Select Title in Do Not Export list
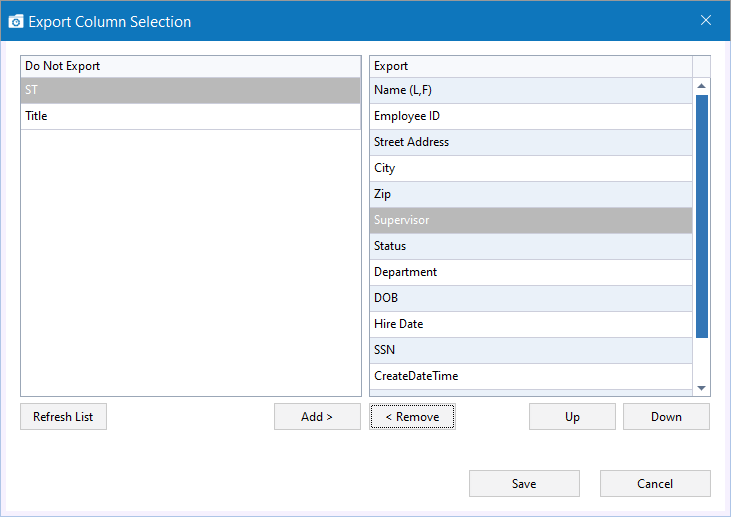The height and width of the screenshot is (517, 731). click(190, 116)
